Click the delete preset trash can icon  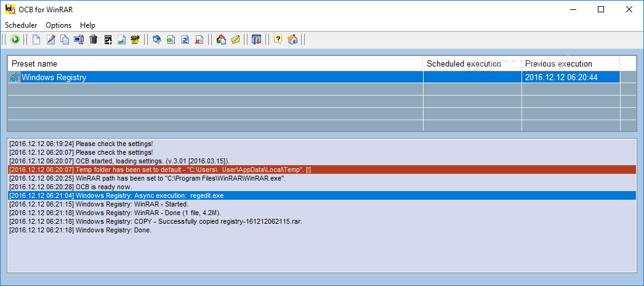click(x=93, y=39)
